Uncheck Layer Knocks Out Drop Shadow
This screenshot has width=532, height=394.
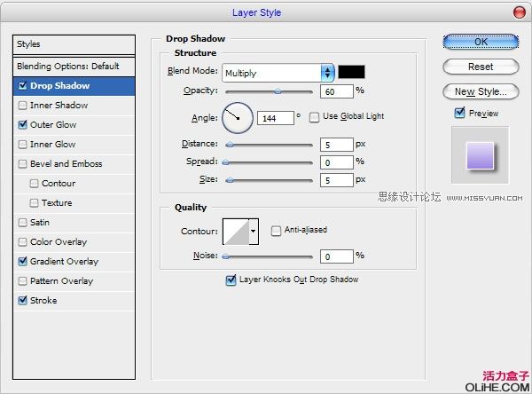[231, 280]
